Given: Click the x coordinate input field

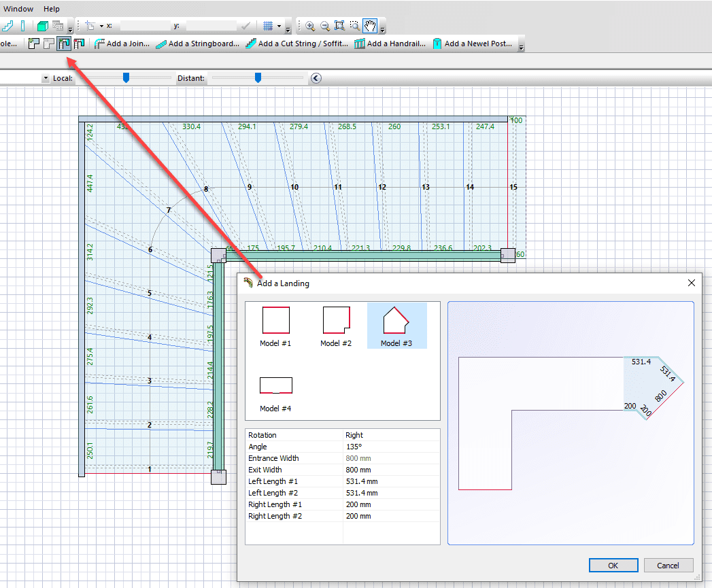Looking at the screenshot, I should pyautogui.click(x=146, y=26).
